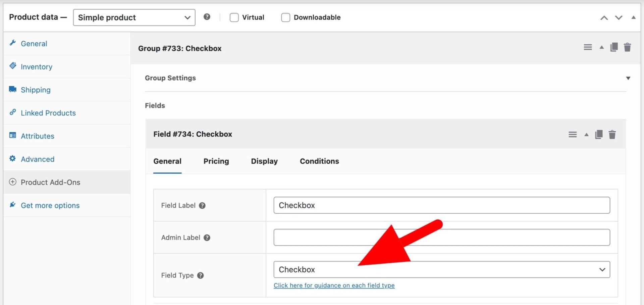Open the Conditions tab
Image resolution: width=644 pixels, height=305 pixels.
pyautogui.click(x=319, y=161)
